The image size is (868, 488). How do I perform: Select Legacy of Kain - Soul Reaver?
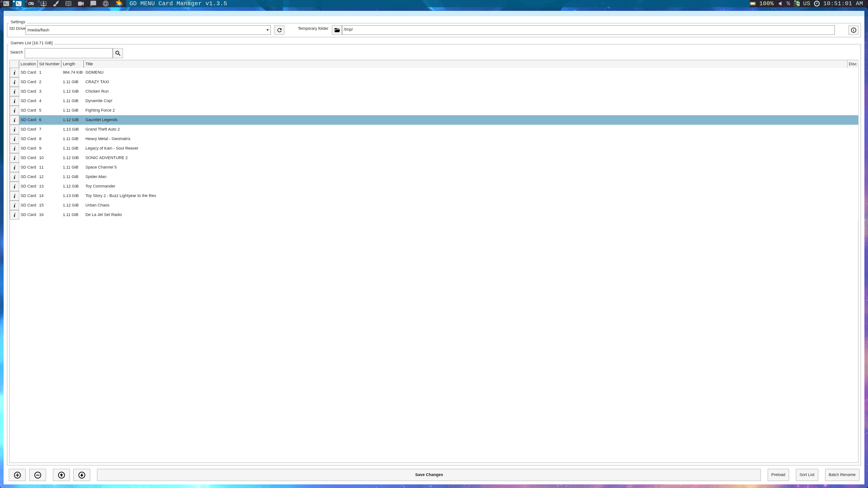112,148
